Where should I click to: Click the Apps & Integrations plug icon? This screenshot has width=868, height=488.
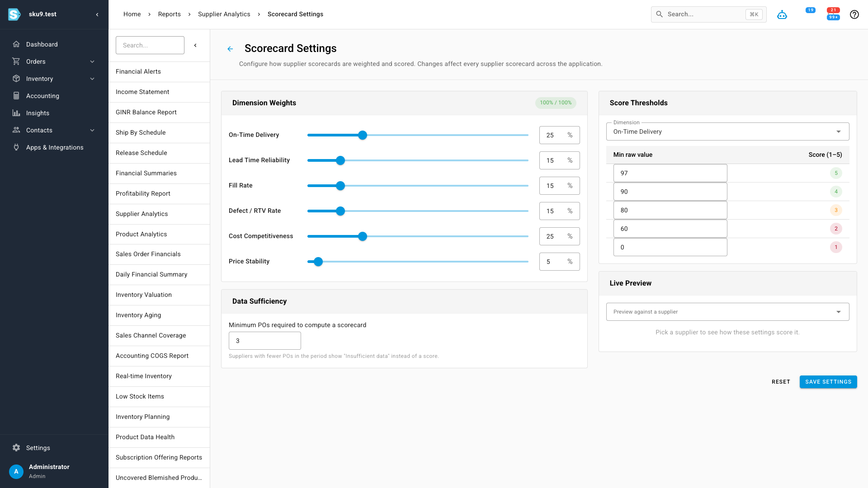(16, 147)
